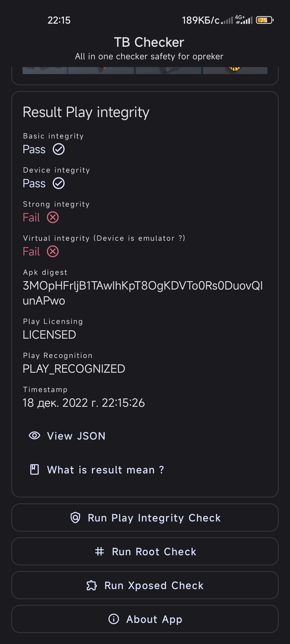The height and width of the screenshot is (644, 290).
Task: Tap the shield icon on Play Integrity button
Action: (75, 517)
